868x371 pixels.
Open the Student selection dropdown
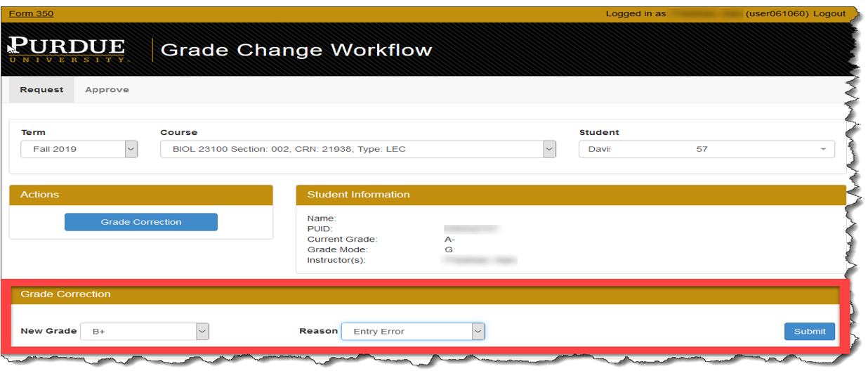pos(706,149)
